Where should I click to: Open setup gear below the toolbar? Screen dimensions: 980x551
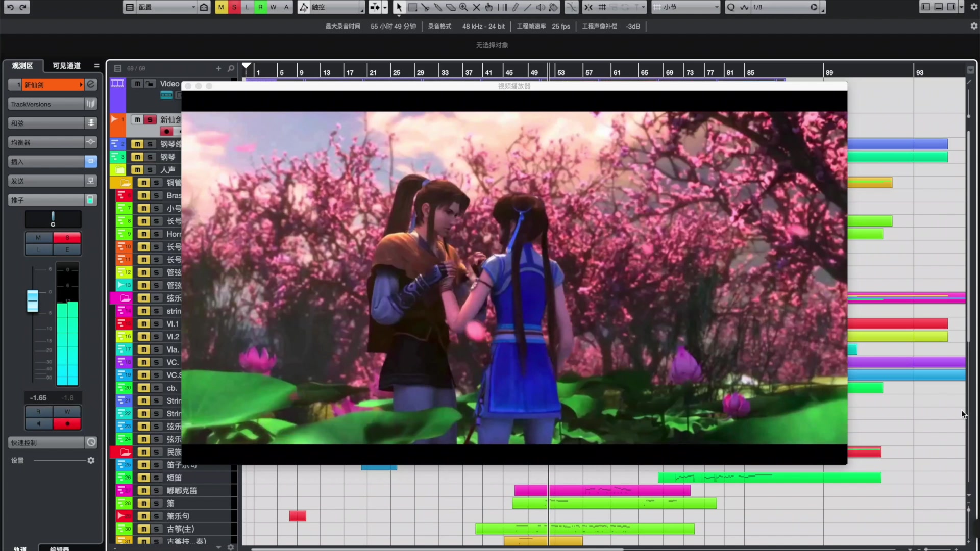(974, 26)
